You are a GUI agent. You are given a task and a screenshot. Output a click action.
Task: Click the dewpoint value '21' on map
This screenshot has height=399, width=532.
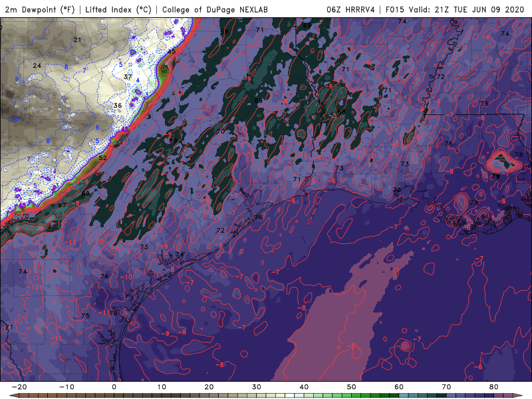click(x=77, y=40)
